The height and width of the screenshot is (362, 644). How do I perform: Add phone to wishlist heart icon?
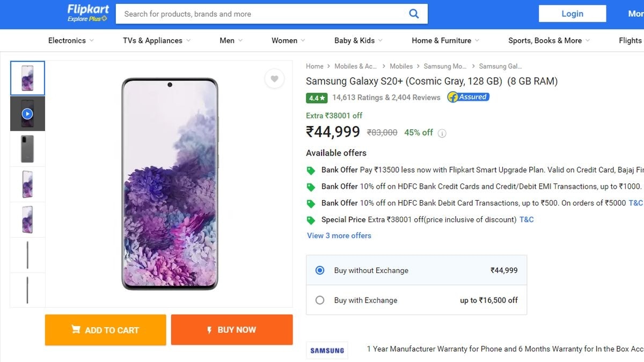coord(274,79)
